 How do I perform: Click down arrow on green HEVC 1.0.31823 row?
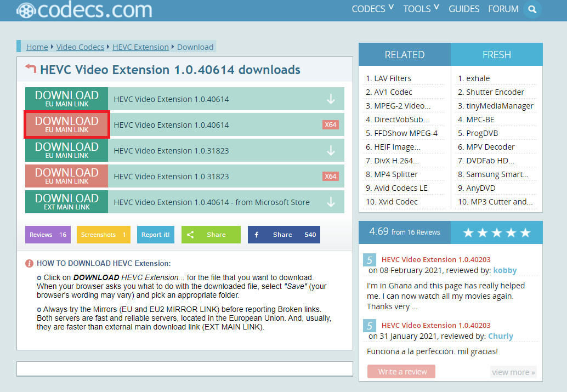coord(331,150)
